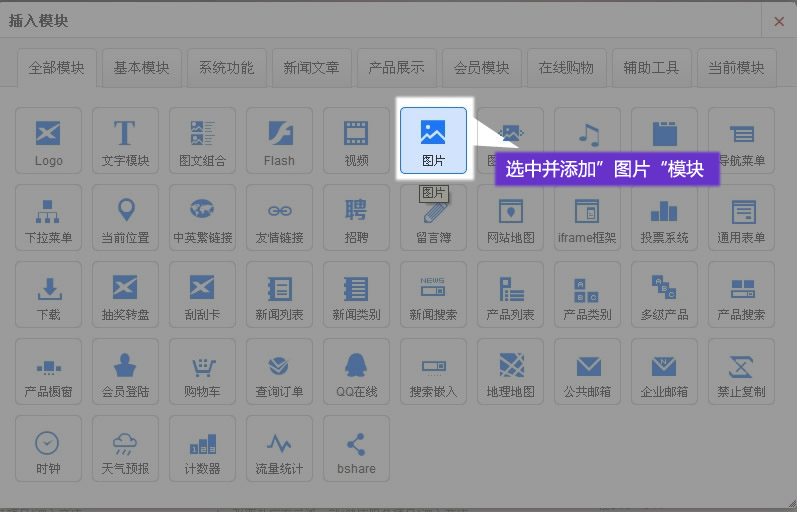Add the 时钟 clock module
The height and width of the screenshot is (512, 797).
(x=48, y=448)
